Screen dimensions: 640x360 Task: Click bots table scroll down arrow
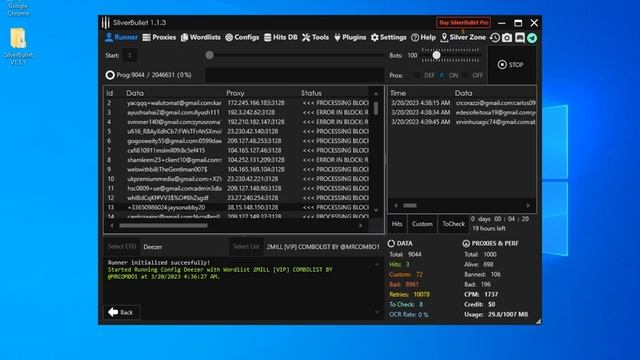376,211
